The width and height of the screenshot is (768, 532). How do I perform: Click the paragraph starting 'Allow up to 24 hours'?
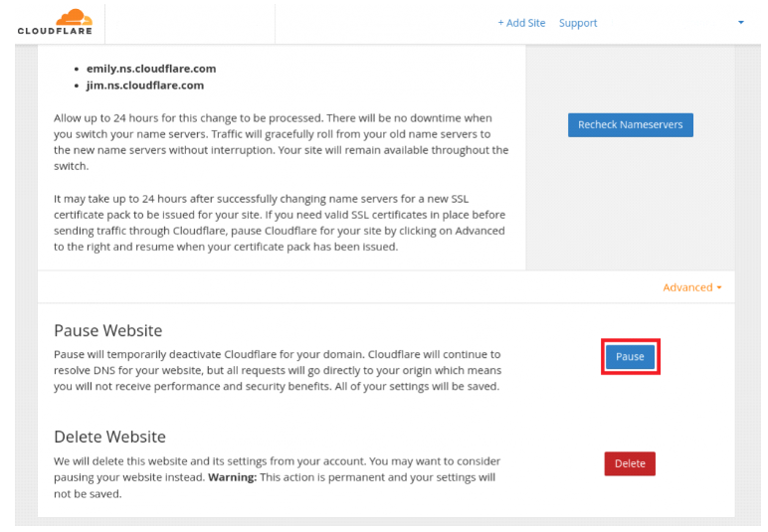[x=282, y=142]
